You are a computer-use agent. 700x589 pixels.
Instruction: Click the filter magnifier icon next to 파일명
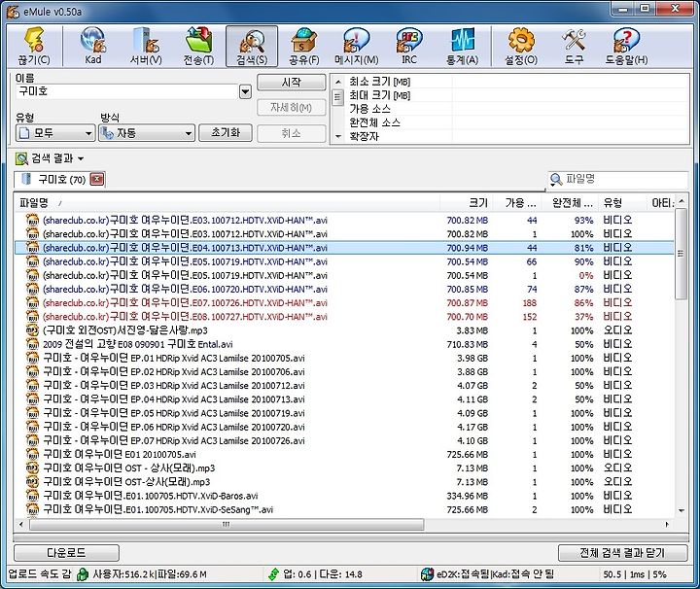coord(556,180)
